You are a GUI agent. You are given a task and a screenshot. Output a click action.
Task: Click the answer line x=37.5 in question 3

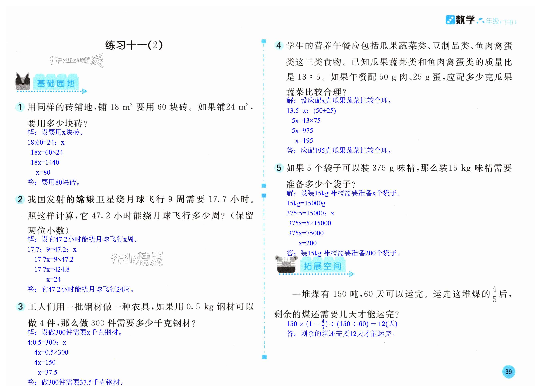pos(47,372)
